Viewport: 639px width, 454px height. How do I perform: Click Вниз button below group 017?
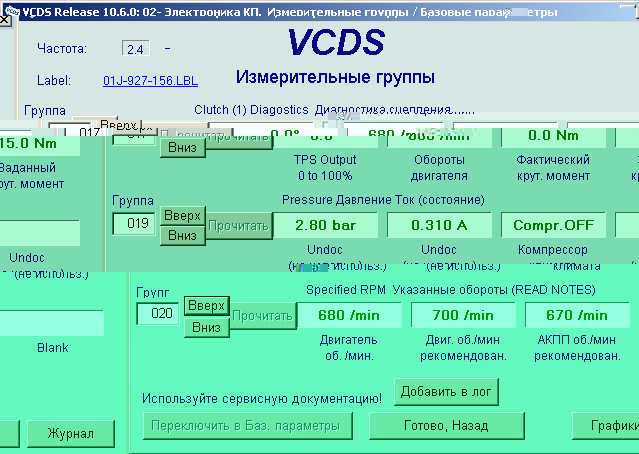[182, 148]
